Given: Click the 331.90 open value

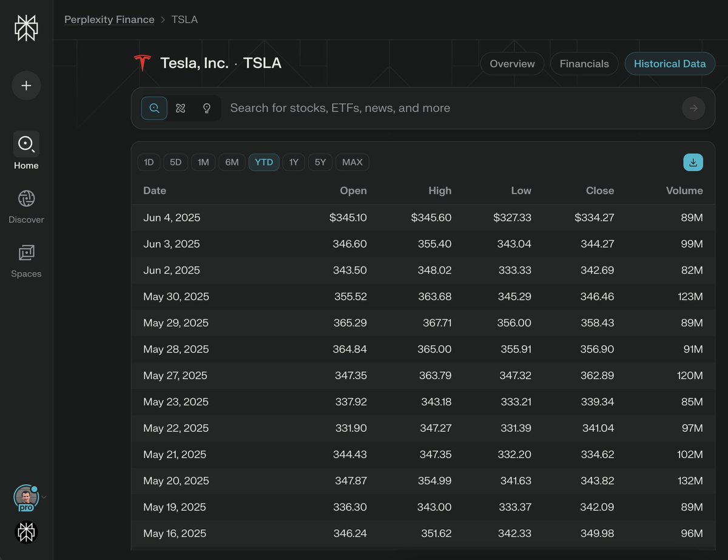Looking at the screenshot, I should coord(351,428).
